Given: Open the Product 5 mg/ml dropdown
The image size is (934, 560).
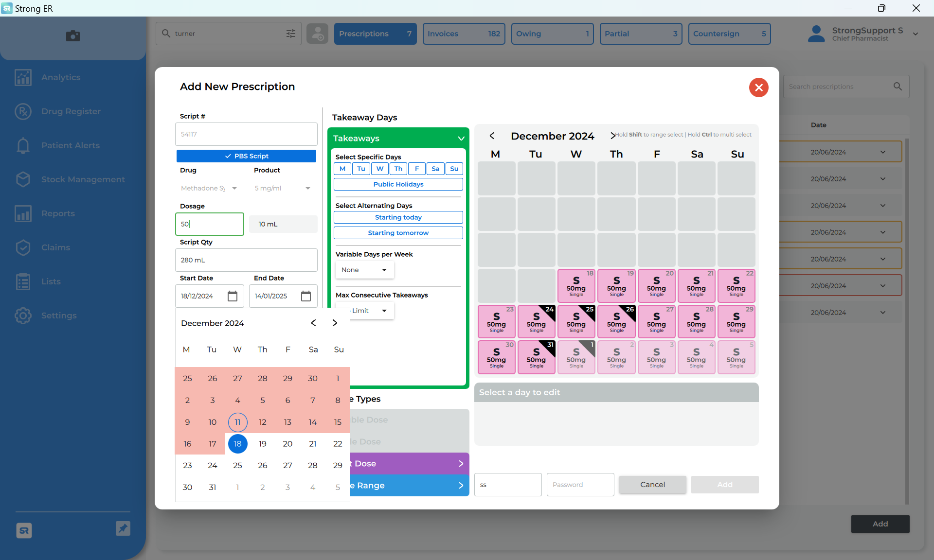Looking at the screenshot, I should pos(283,188).
